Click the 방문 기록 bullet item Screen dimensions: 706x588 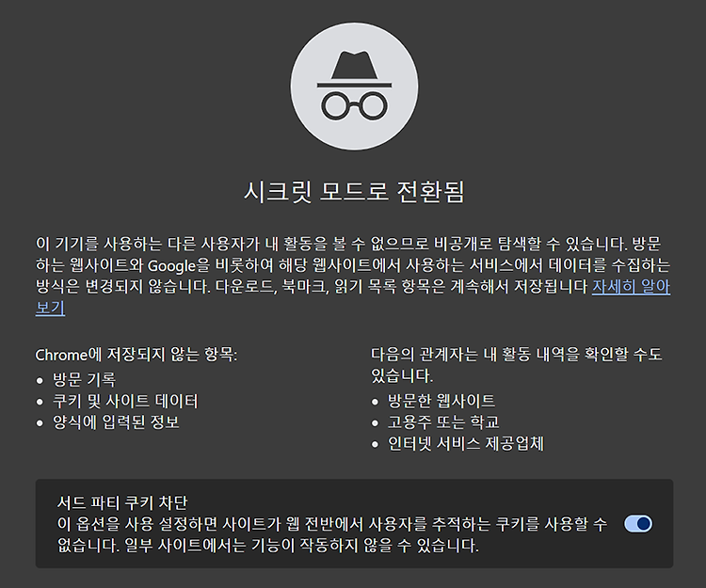click(x=84, y=379)
